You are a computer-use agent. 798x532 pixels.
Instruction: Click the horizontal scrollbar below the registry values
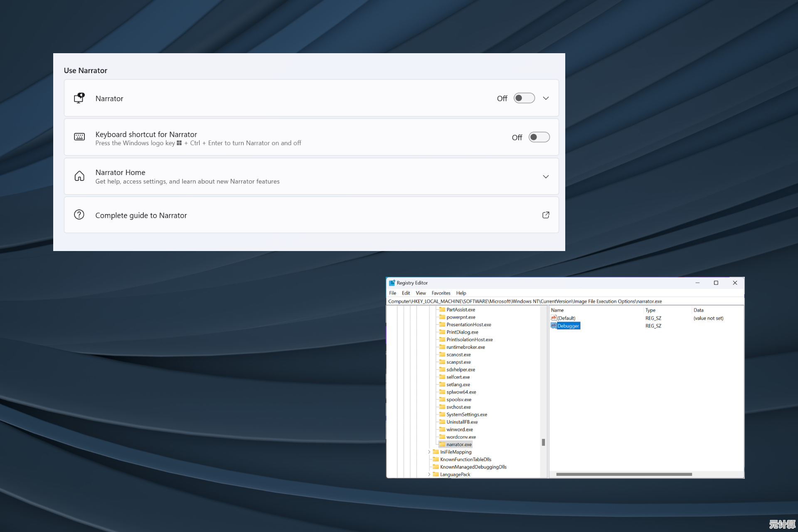[x=623, y=474]
